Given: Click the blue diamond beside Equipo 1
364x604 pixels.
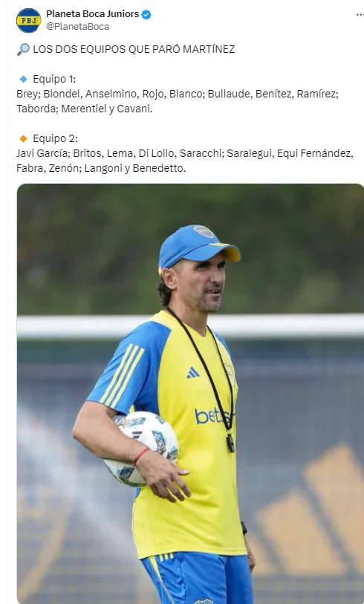Looking at the screenshot, I should pos(24,79).
